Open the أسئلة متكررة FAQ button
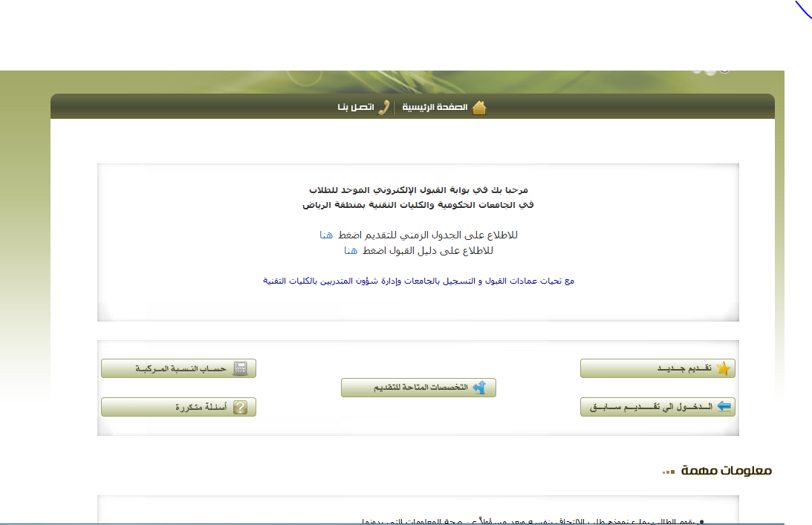 tap(178, 407)
